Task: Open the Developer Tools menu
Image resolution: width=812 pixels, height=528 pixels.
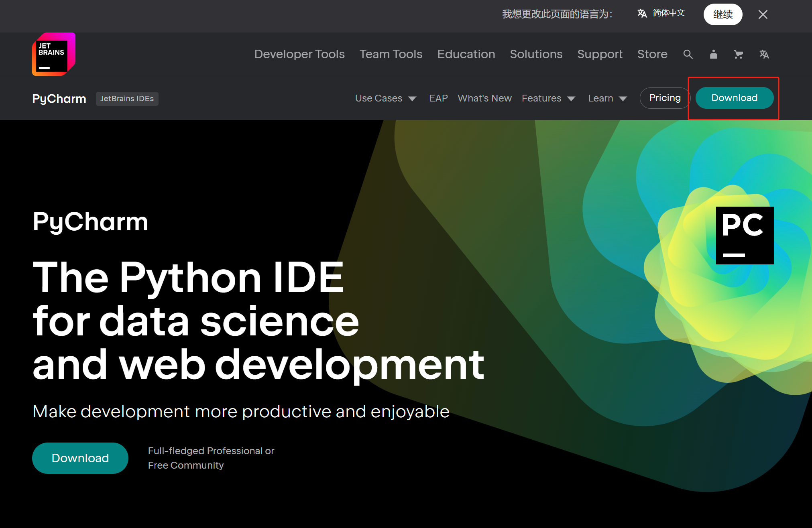Action: (x=299, y=54)
